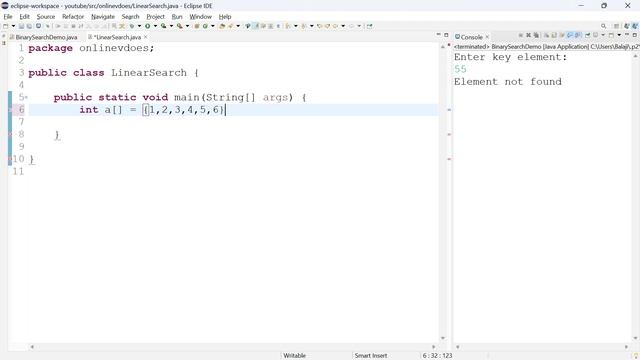Click the Coverage run icon
The width and height of the screenshot is (640, 360).
tap(163, 26)
